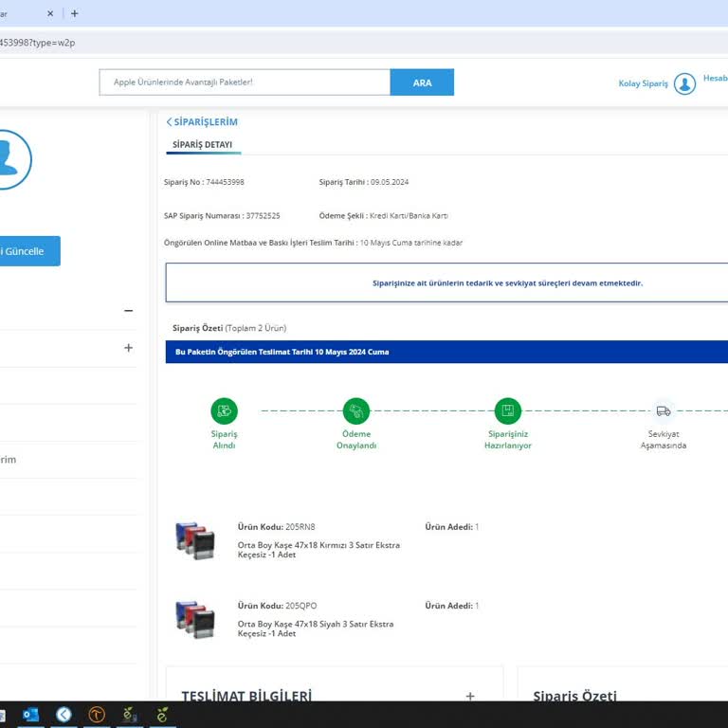Click the Ödeme Onaylandı step icon
The image size is (728, 728).
coord(356,410)
